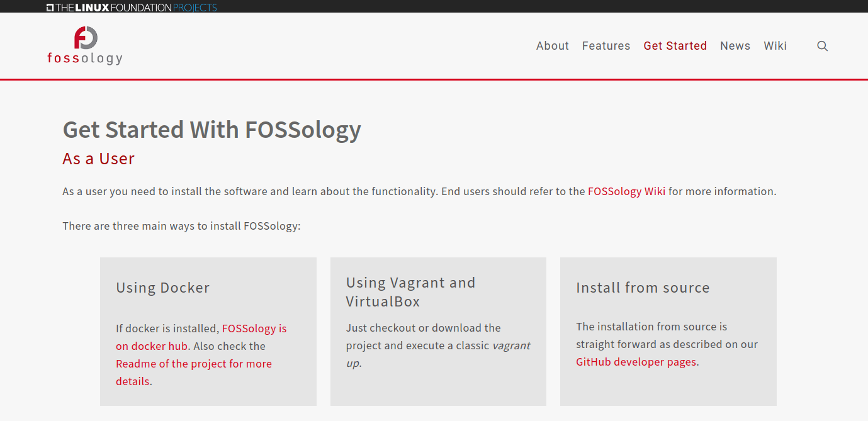This screenshot has width=868, height=421.
Task: Open the About menu item
Action: tap(552, 46)
